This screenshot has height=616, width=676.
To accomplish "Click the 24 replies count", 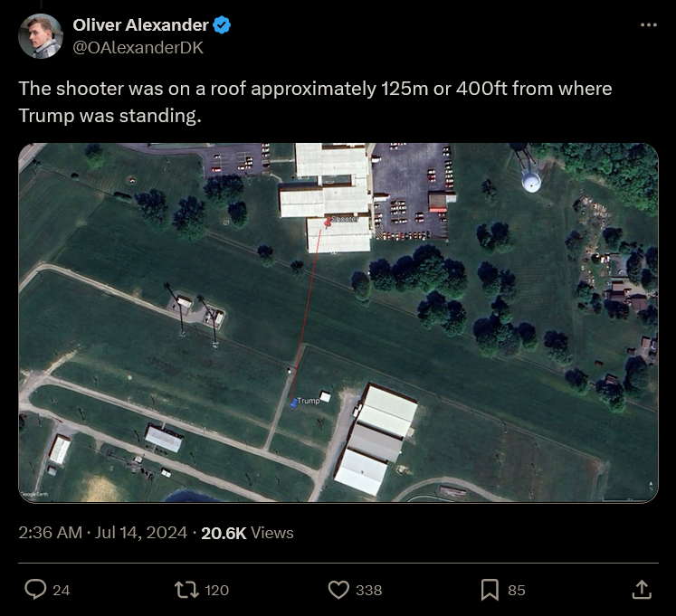I will tap(62, 590).
